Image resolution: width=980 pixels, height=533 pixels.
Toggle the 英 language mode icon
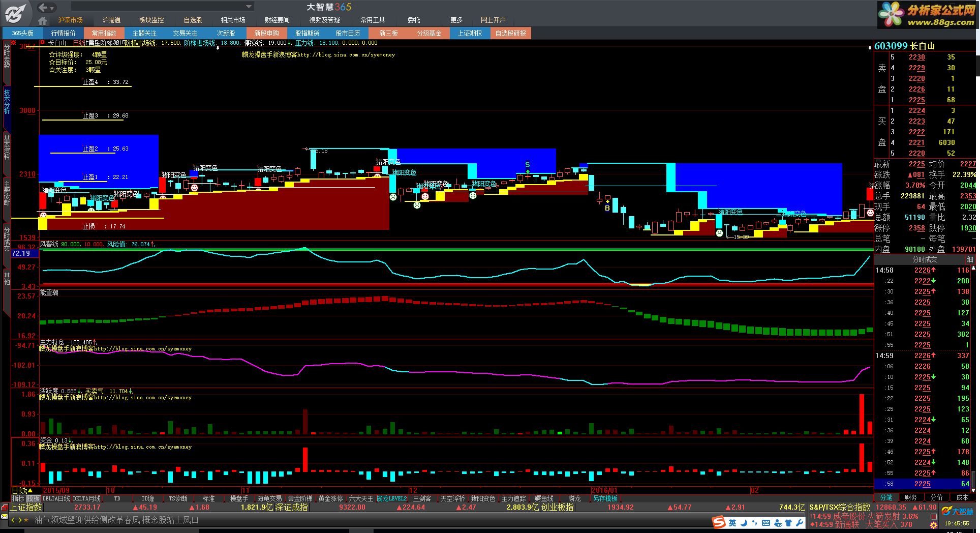click(732, 523)
